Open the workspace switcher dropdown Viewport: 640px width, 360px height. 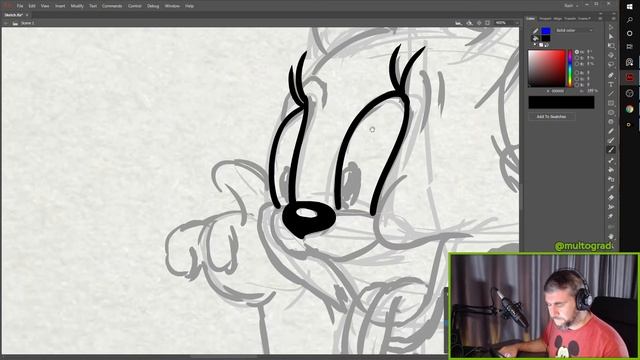[x=571, y=6]
